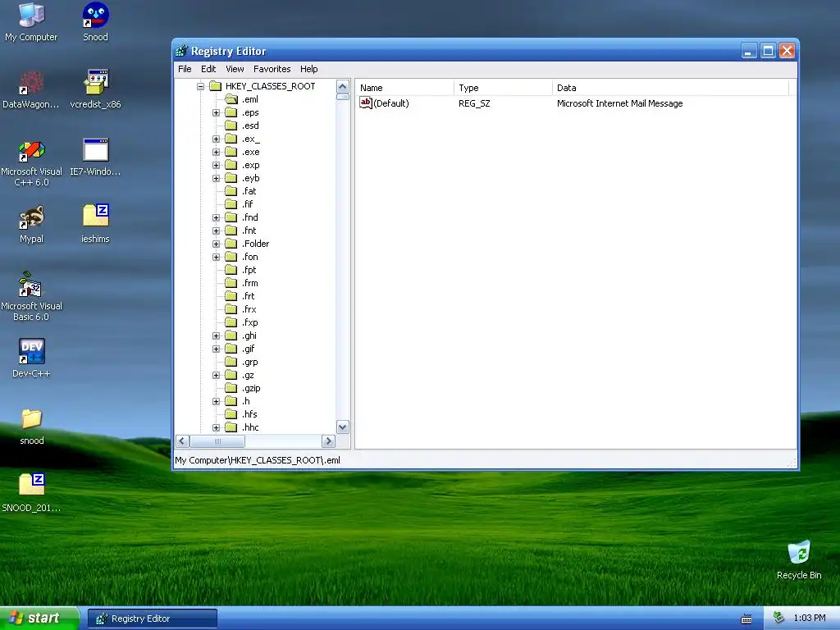Select the .fif key label
Image resolution: width=840 pixels, height=630 pixels.
[x=248, y=204]
